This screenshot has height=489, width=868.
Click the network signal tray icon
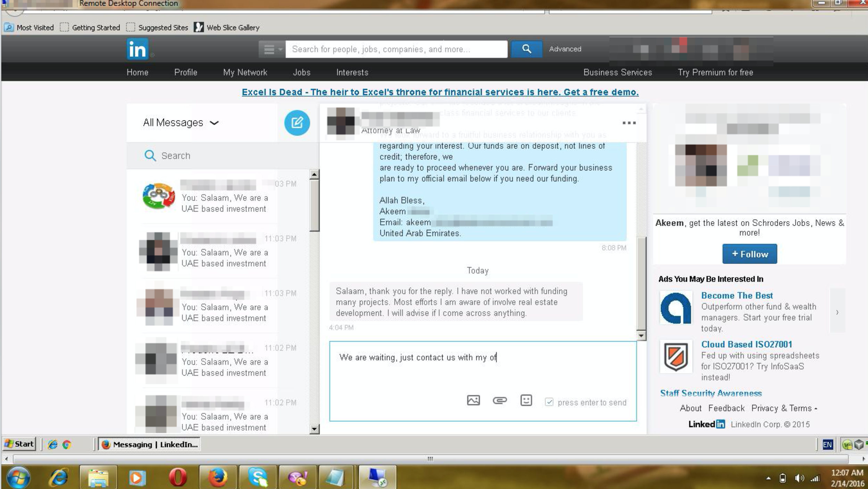[815, 479]
